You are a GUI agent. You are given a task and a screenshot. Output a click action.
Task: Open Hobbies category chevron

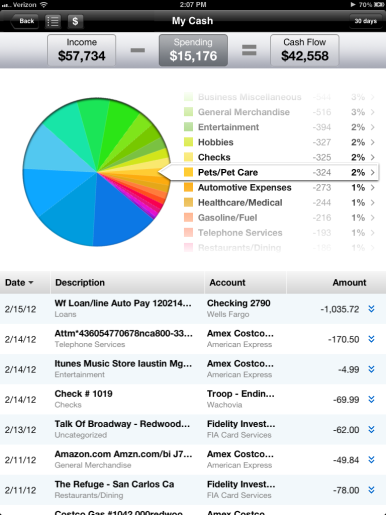373,142
